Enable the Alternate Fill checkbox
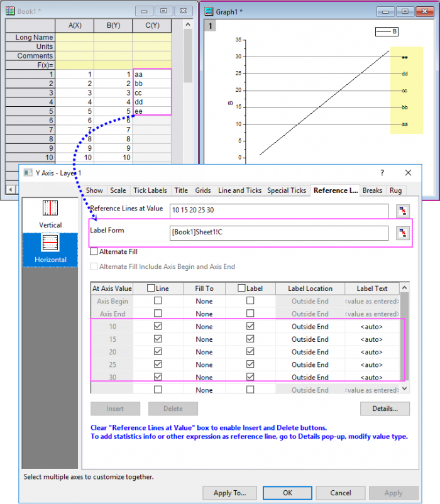The width and height of the screenshot is (440, 504). pos(94,251)
